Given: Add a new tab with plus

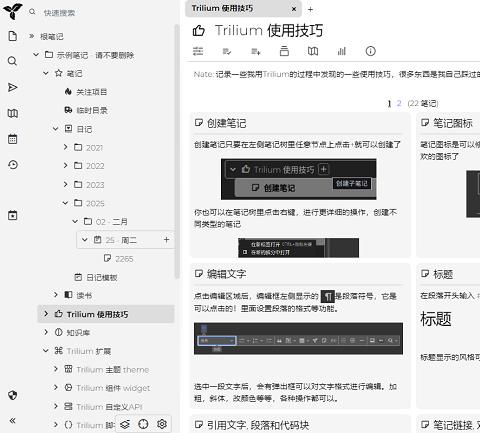Looking at the screenshot, I should [x=310, y=9].
